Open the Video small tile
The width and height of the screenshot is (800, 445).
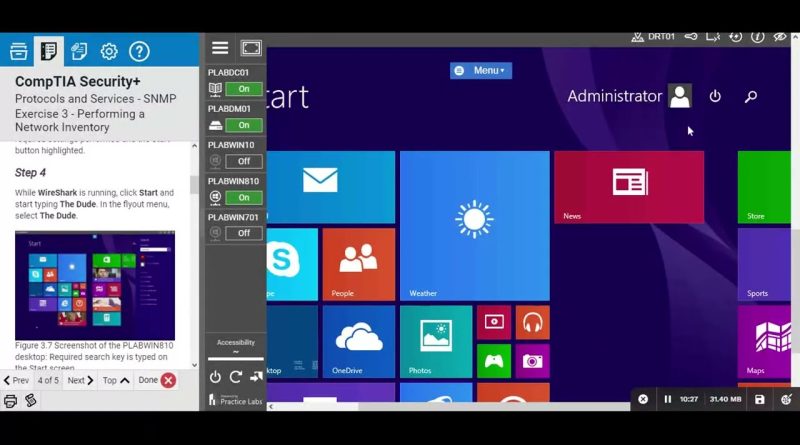494,323
